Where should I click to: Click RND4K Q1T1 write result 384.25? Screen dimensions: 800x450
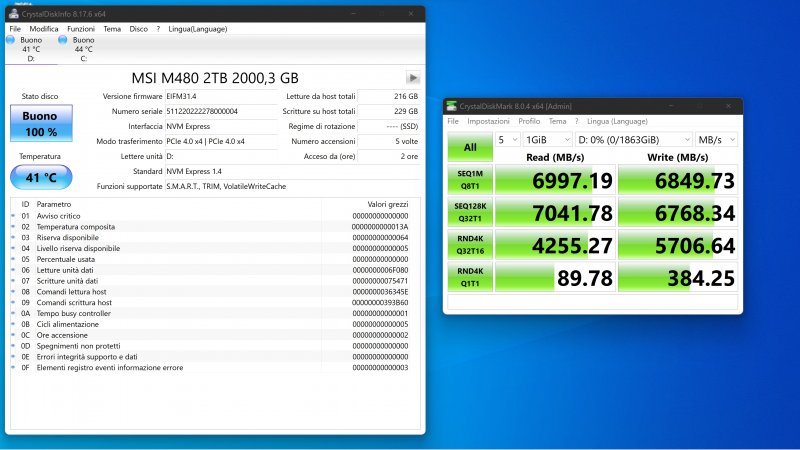tap(678, 277)
